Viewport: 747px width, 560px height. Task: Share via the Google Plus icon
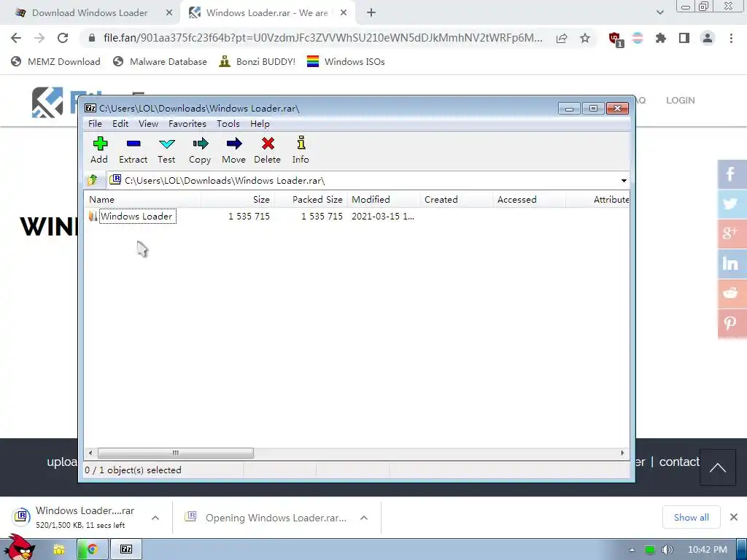pyautogui.click(x=732, y=234)
